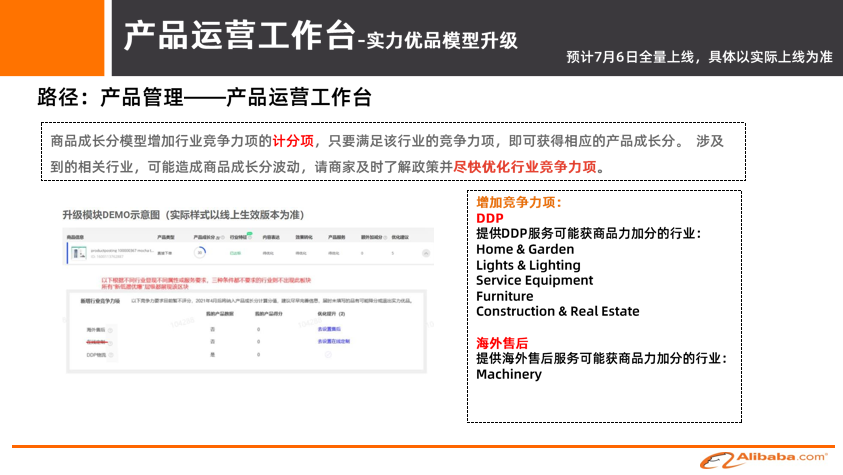The height and width of the screenshot is (475, 843).
Task: Click the 去设置在线定制 link
Action: 332,341
